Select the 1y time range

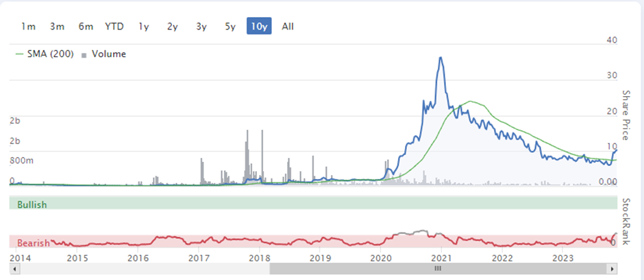pos(143,26)
